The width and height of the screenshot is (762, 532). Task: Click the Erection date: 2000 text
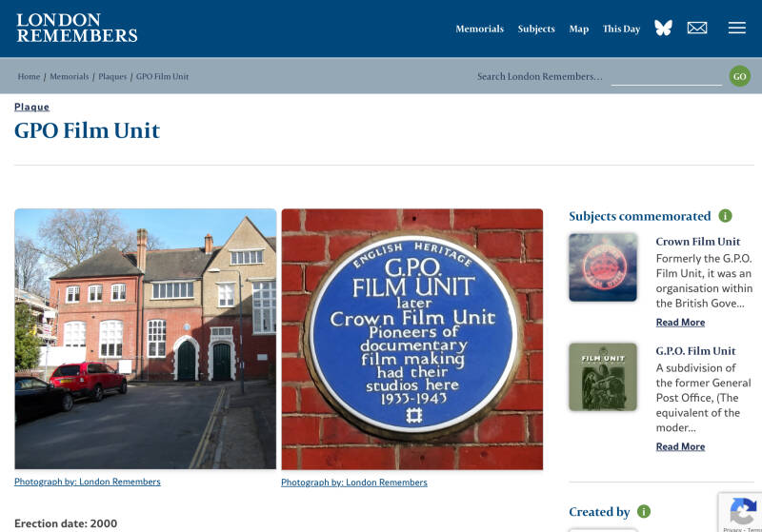click(x=66, y=523)
